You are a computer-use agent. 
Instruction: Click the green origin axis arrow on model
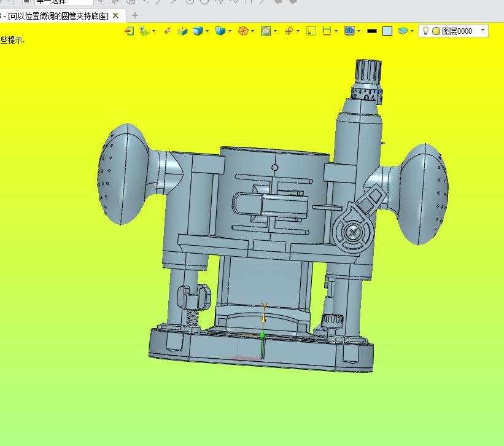[x=262, y=344]
